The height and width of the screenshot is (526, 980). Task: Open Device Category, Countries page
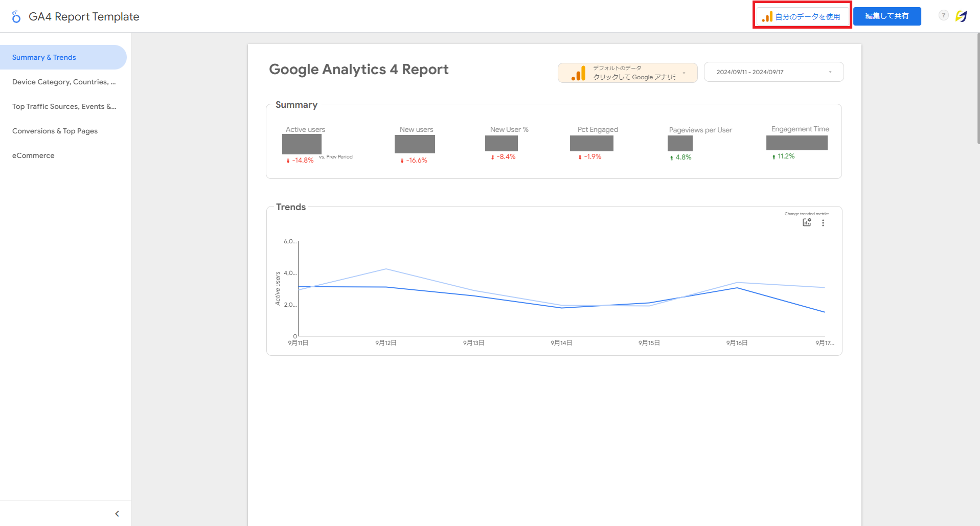[64, 82]
